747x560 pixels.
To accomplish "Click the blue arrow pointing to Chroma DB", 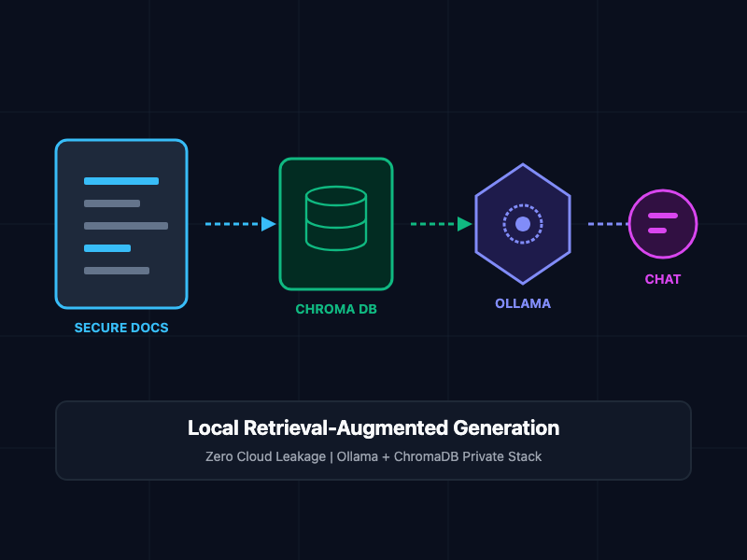I will tap(241, 224).
